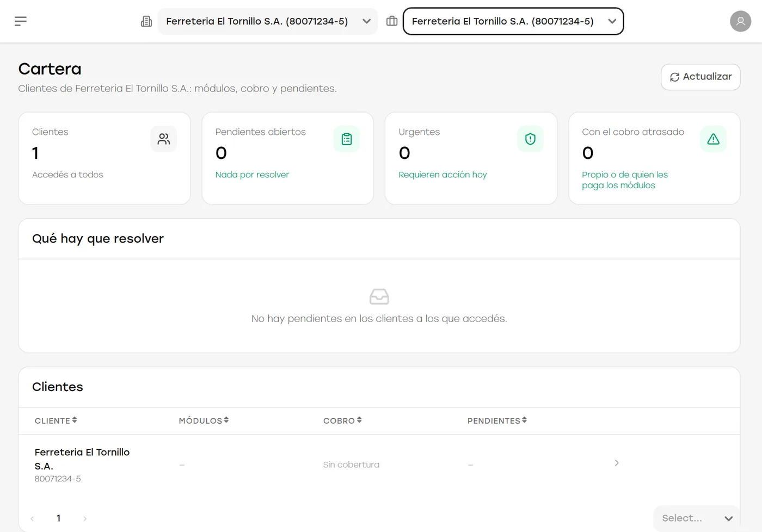
Task: Click the Qué hay que resolver heading
Action: pos(98,238)
